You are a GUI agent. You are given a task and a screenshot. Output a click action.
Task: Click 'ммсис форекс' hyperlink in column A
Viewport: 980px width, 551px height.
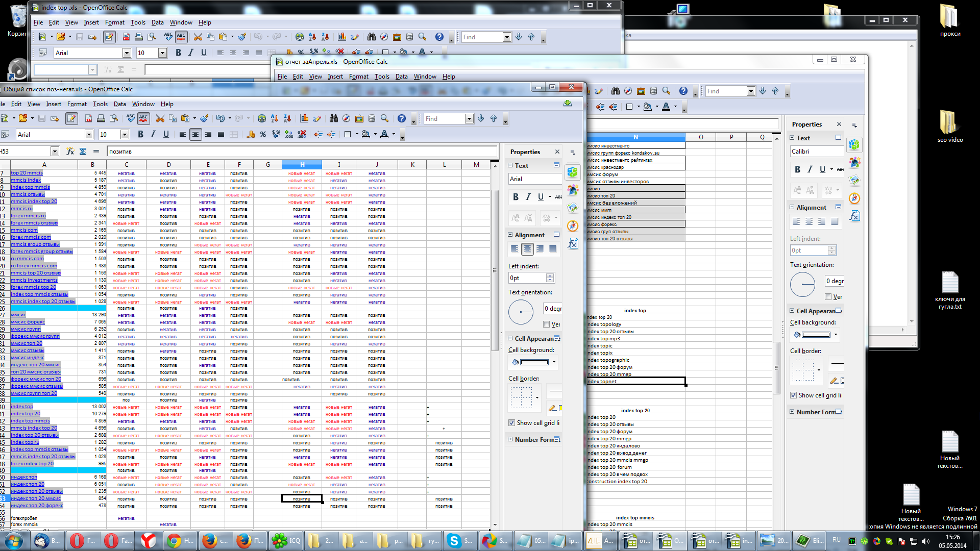pos(28,321)
